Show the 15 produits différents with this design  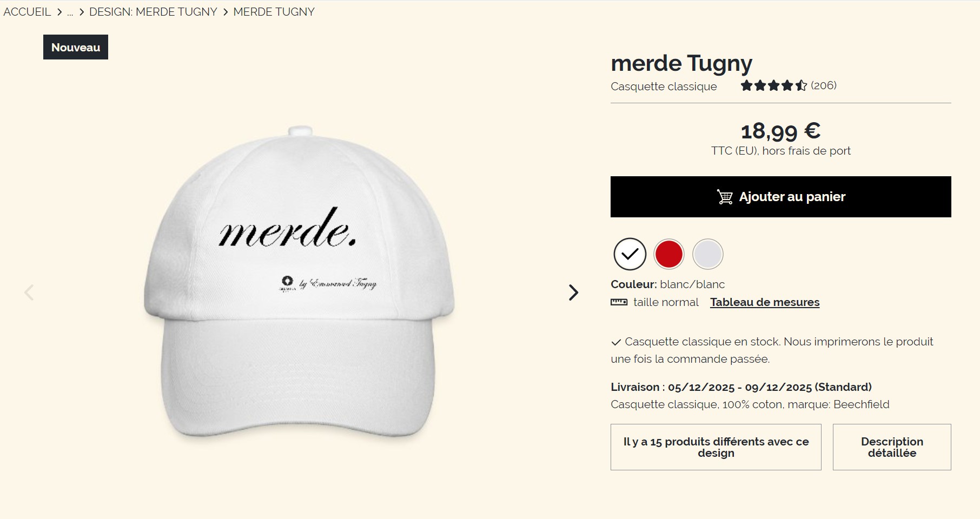[716, 447]
